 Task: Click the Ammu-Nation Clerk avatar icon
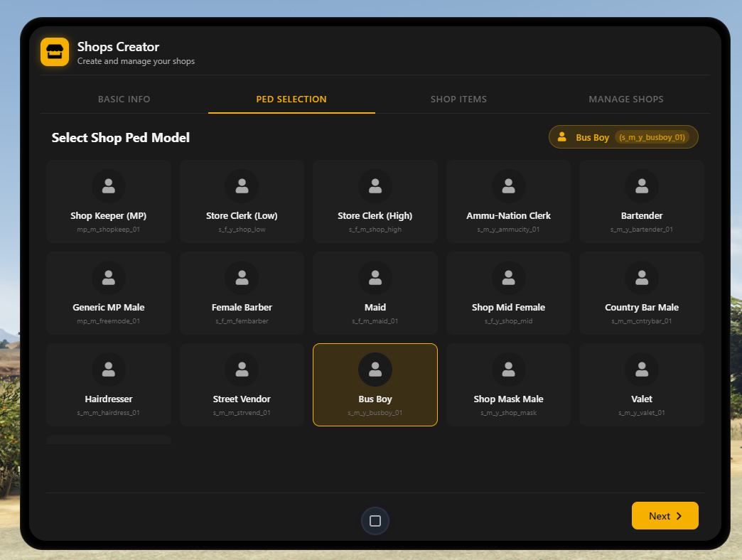508,186
